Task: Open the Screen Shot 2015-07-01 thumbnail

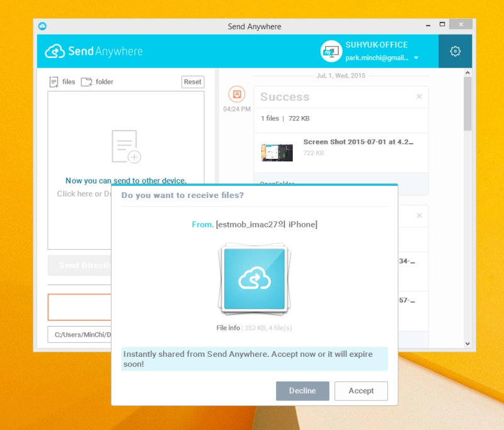Action: coord(277,153)
